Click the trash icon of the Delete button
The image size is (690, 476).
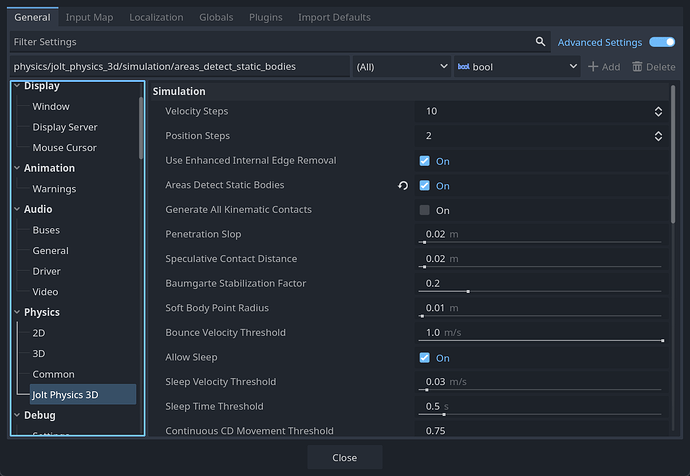[x=637, y=66]
